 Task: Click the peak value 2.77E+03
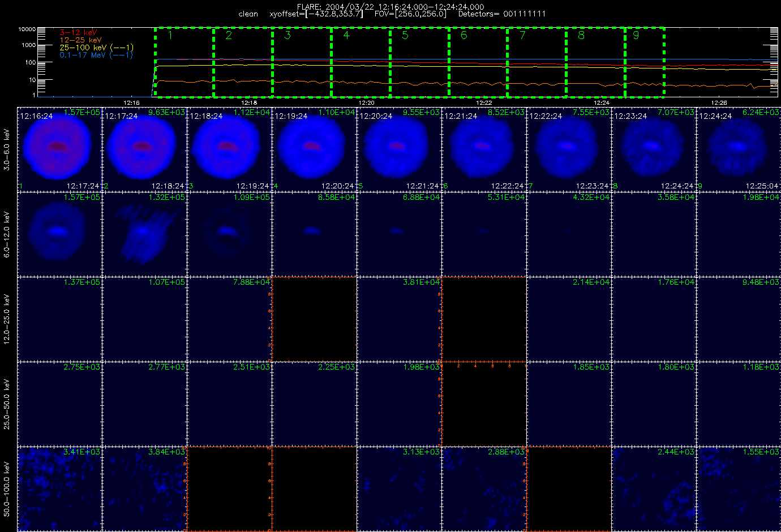pyautogui.click(x=167, y=367)
